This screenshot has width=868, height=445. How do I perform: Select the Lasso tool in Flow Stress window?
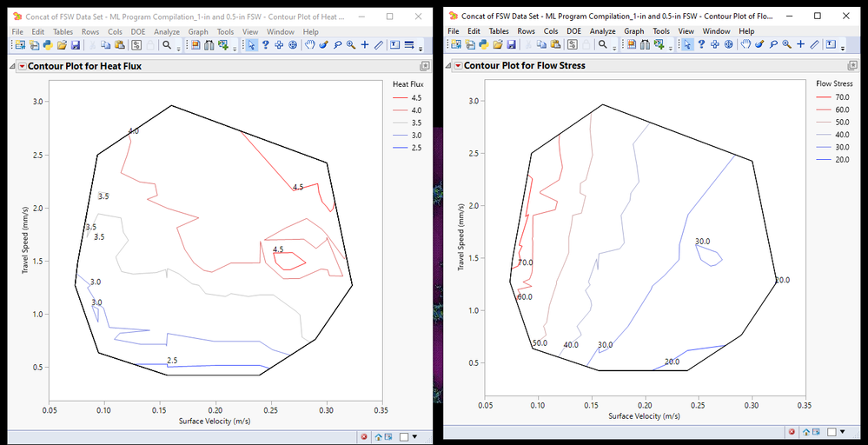773,44
